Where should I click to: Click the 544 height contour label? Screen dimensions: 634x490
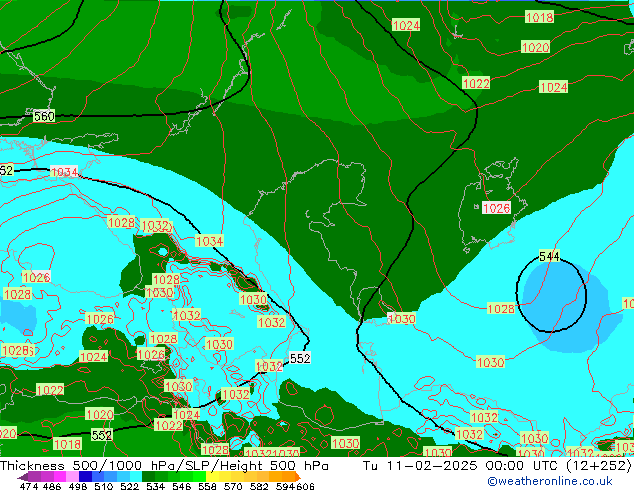[x=549, y=257]
